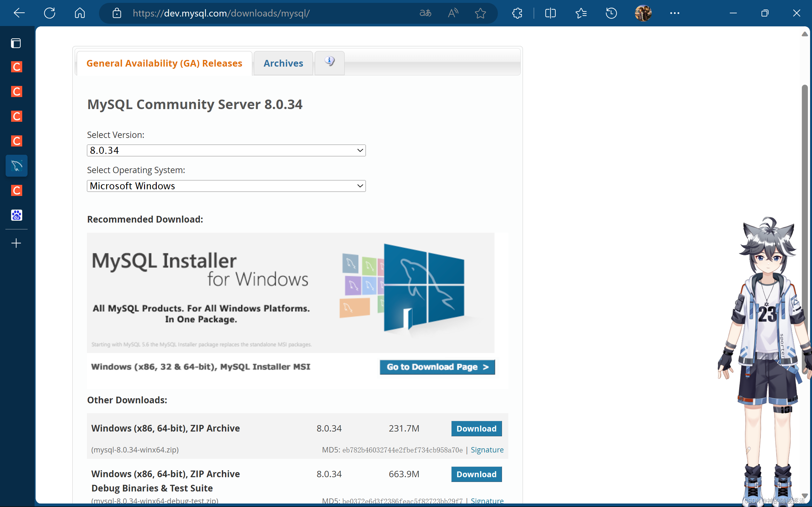Image resolution: width=812 pixels, height=507 pixels.
Task: Select General Availability (GA) Releases tab
Action: point(164,63)
